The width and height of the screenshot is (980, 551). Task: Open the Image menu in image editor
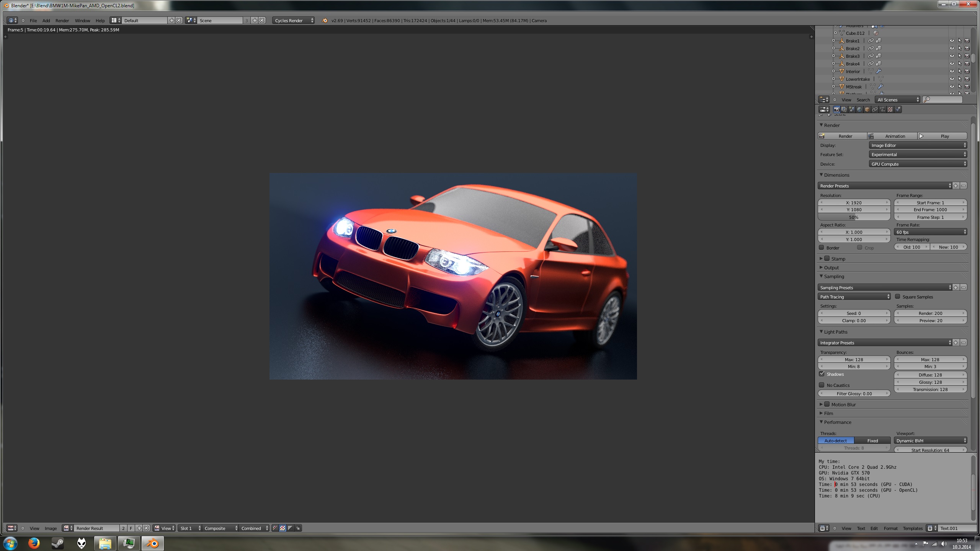[51, 528]
